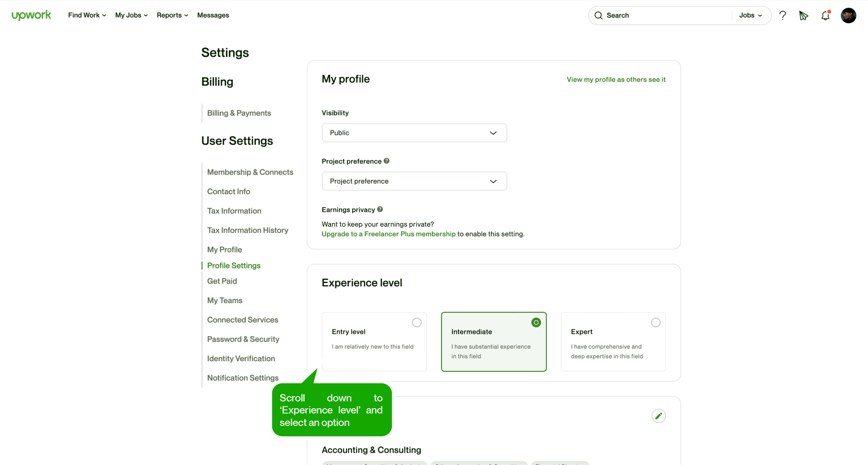
Task: Click View my profile as others see it
Action: click(616, 80)
